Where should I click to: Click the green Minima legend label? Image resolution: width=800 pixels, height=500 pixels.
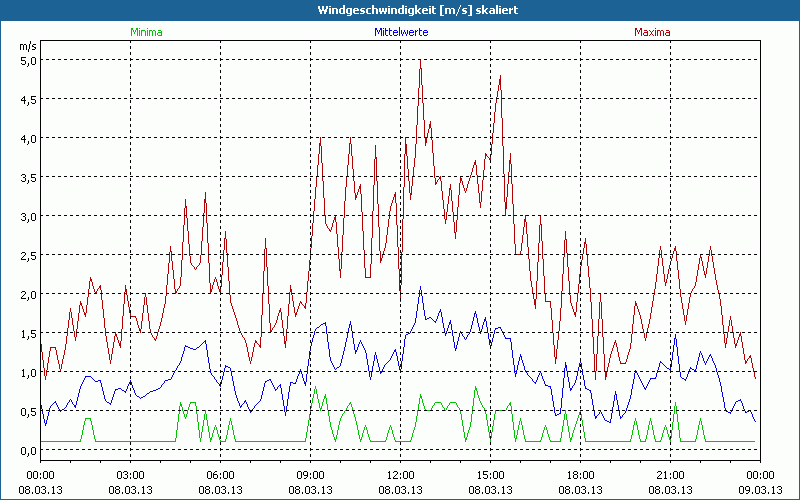(x=146, y=32)
